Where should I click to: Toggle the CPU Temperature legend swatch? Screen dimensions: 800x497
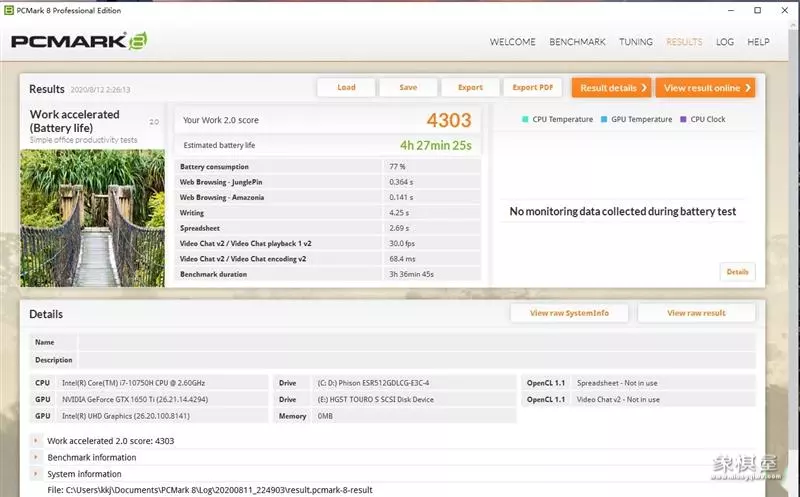525,120
